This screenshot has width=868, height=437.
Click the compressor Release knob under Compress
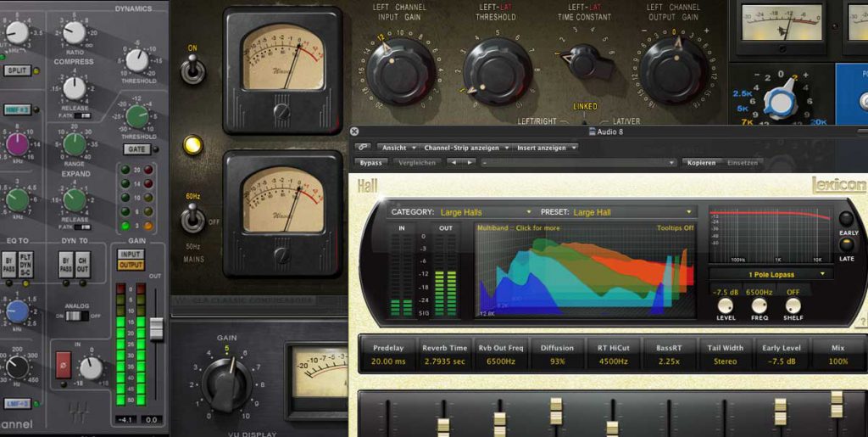pyautogui.click(x=75, y=88)
